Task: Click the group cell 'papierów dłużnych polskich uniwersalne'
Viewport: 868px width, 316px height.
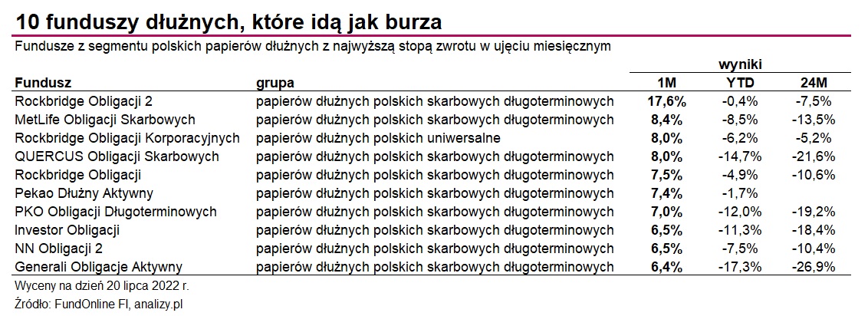Action: point(377,138)
